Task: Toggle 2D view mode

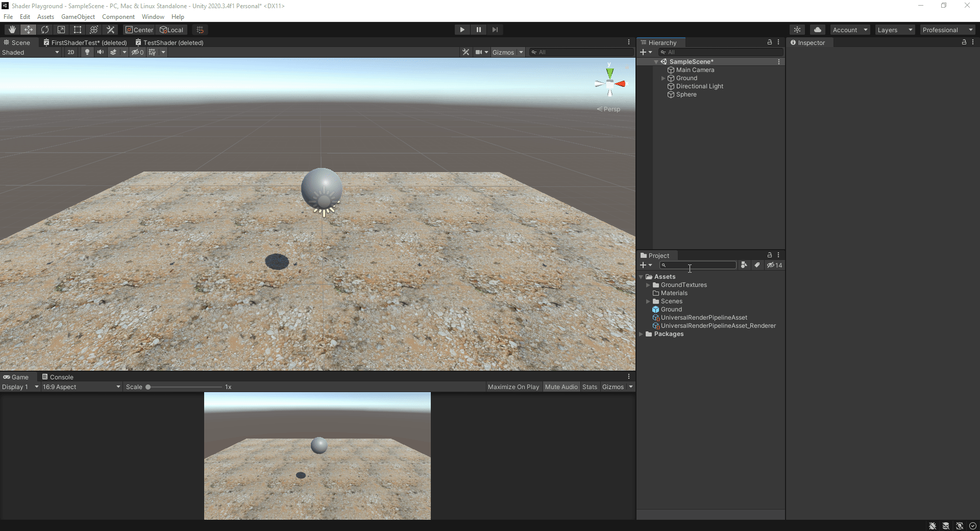Action: 71,52
